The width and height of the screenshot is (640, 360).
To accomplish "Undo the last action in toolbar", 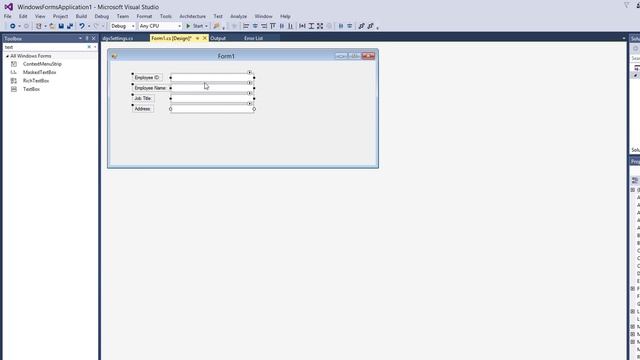I will pyautogui.click(x=82, y=26).
